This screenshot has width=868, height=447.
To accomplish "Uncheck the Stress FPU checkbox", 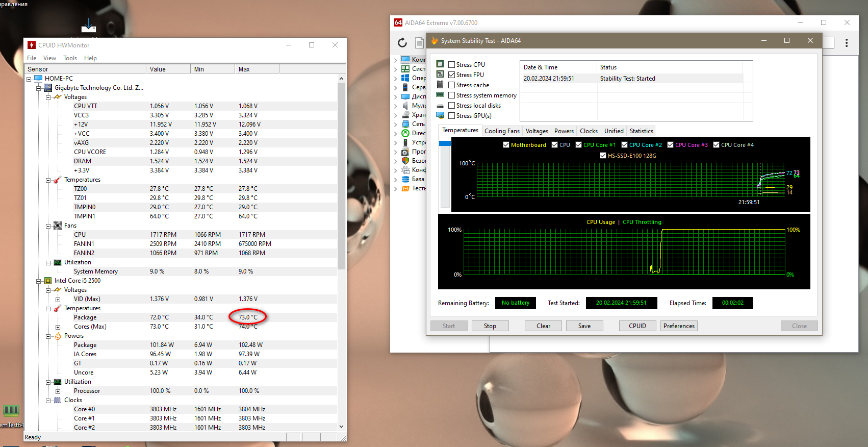I will [x=451, y=74].
